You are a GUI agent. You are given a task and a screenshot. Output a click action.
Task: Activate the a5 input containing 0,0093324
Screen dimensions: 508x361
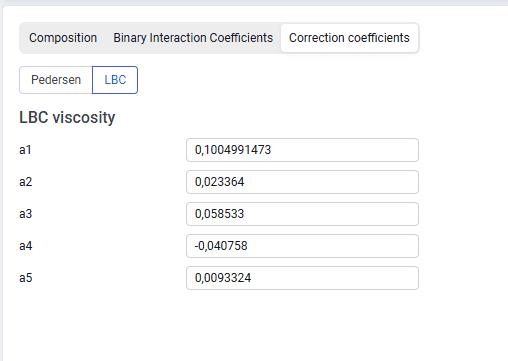302,278
